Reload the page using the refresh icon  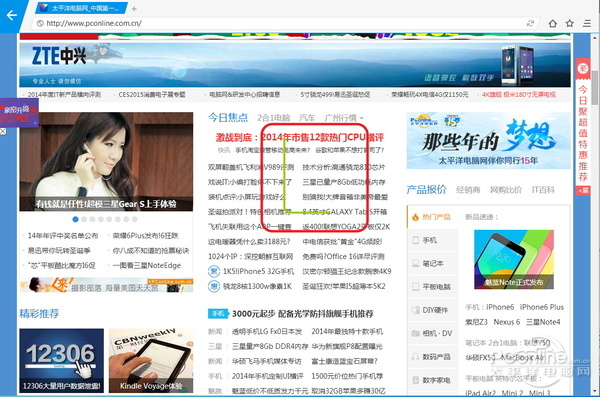tap(530, 23)
